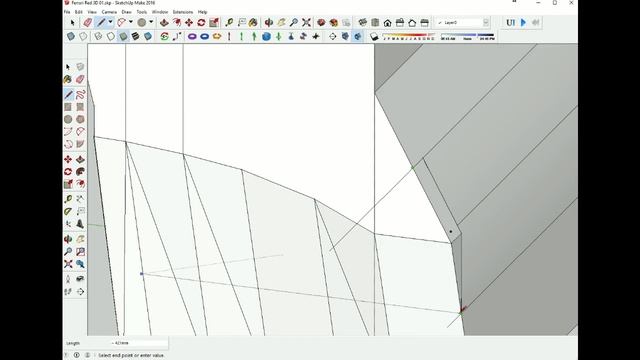Select the Text label tool in top toolbar
This screenshot has height=360, width=640.
coord(241,22)
